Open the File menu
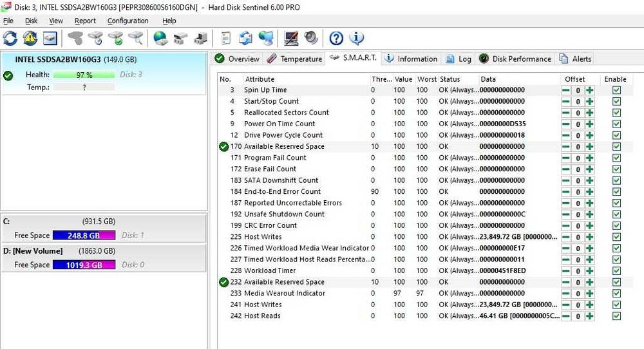The height and width of the screenshot is (349, 644). click(8, 21)
